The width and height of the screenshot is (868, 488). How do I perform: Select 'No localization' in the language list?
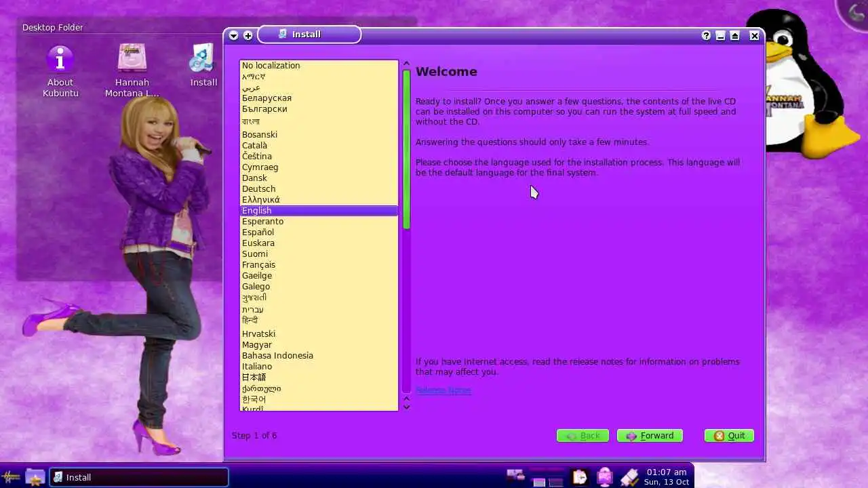pyautogui.click(x=319, y=66)
